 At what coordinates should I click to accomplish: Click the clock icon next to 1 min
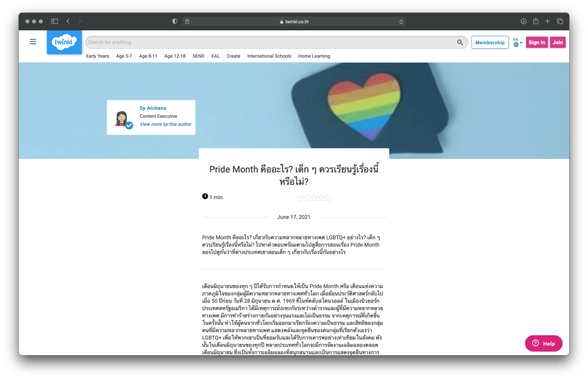pos(205,196)
